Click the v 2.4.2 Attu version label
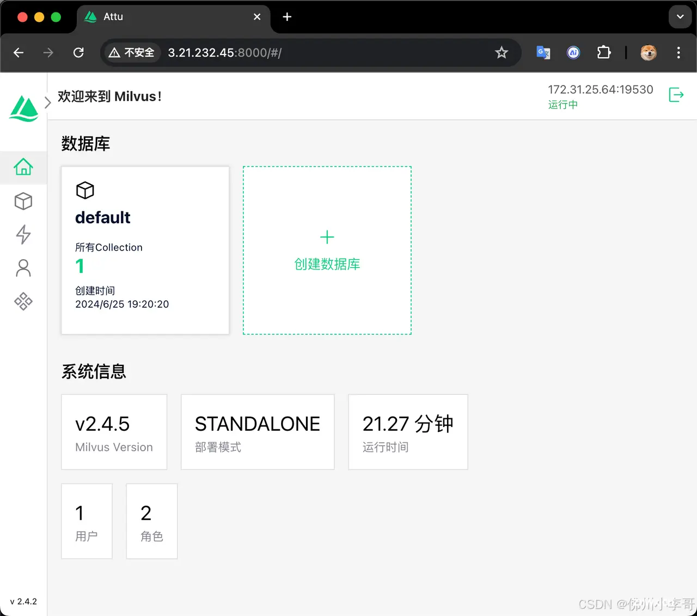Screen dimensions: 697x616 (x=23, y=601)
